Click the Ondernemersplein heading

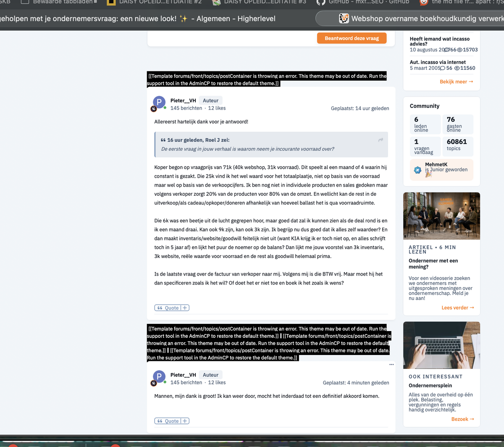[x=430, y=385]
